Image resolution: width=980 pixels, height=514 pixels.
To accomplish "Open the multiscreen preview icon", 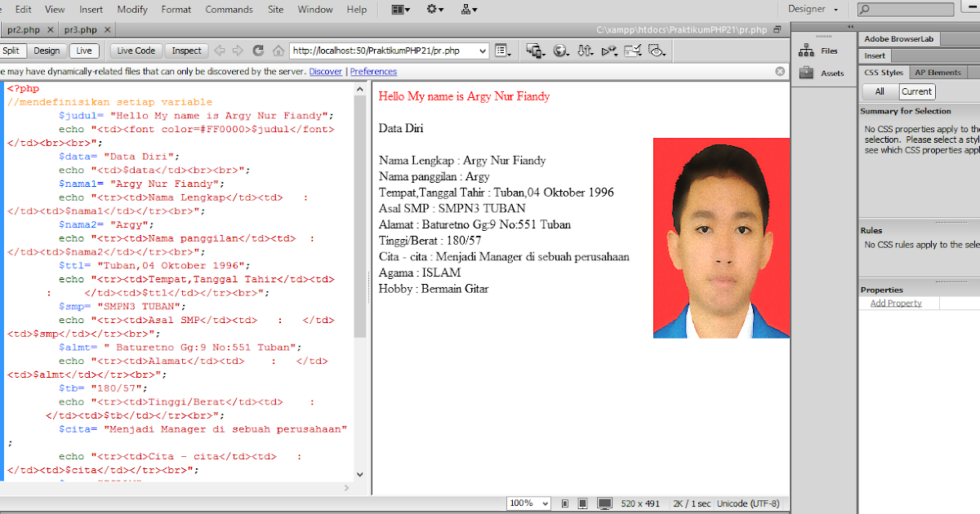I will tap(536, 51).
